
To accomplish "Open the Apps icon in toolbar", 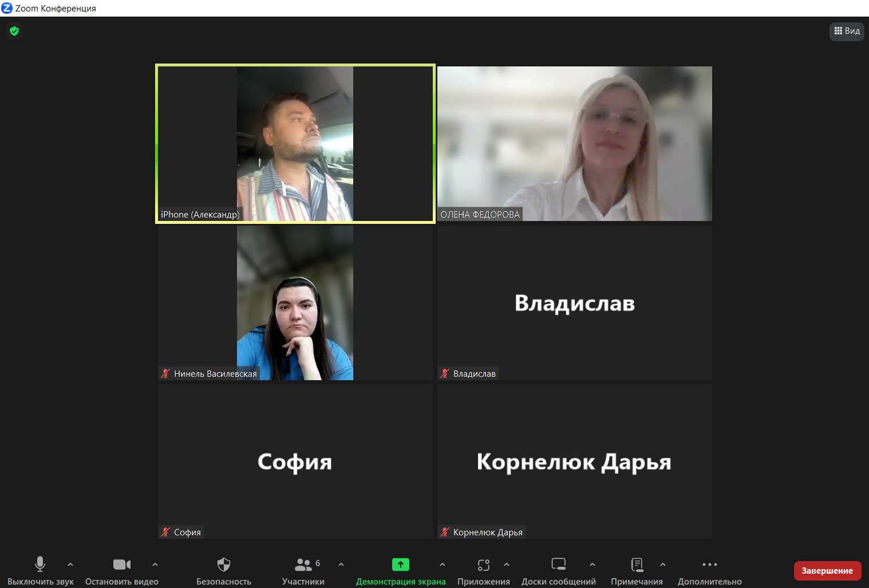I will pyautogui.click(x=484, y=565).
